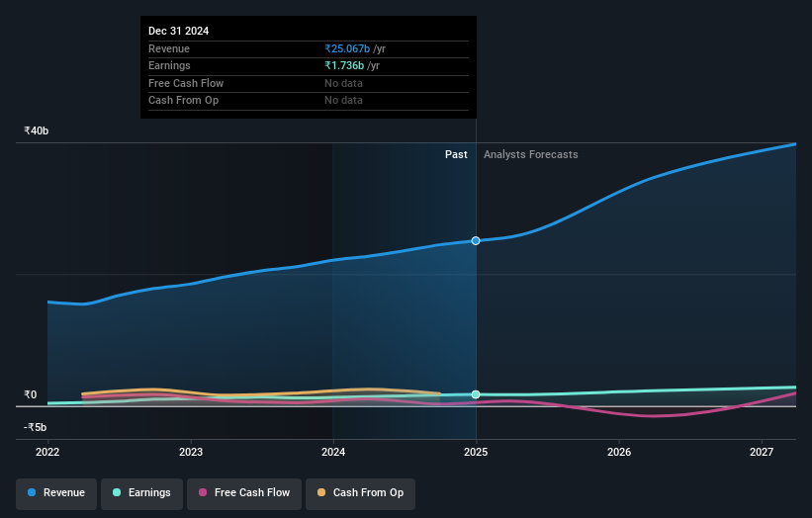Click the Earnings row label in tooltip
Viewport: 812px width, 518px height.
[169, 65]
